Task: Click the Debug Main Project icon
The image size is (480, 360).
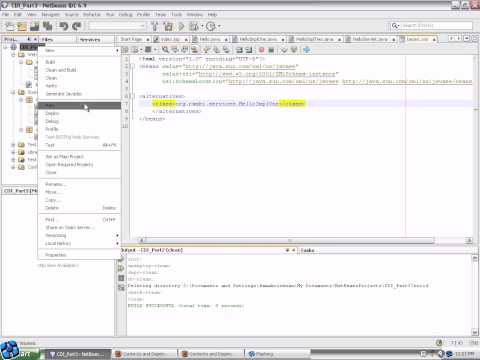Action: 193,26
